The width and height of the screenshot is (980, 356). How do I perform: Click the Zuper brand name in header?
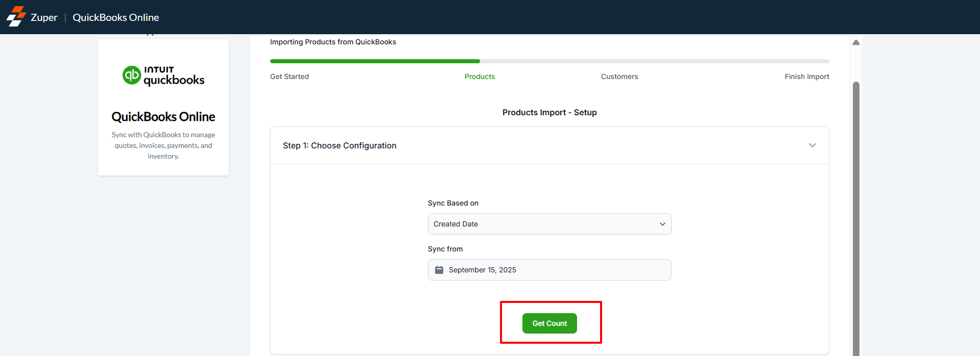44,17
